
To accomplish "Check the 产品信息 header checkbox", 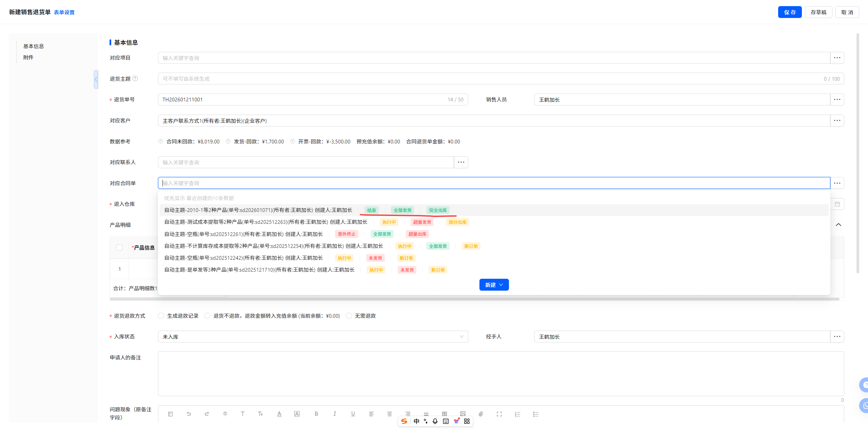I will tap(119, 248).
